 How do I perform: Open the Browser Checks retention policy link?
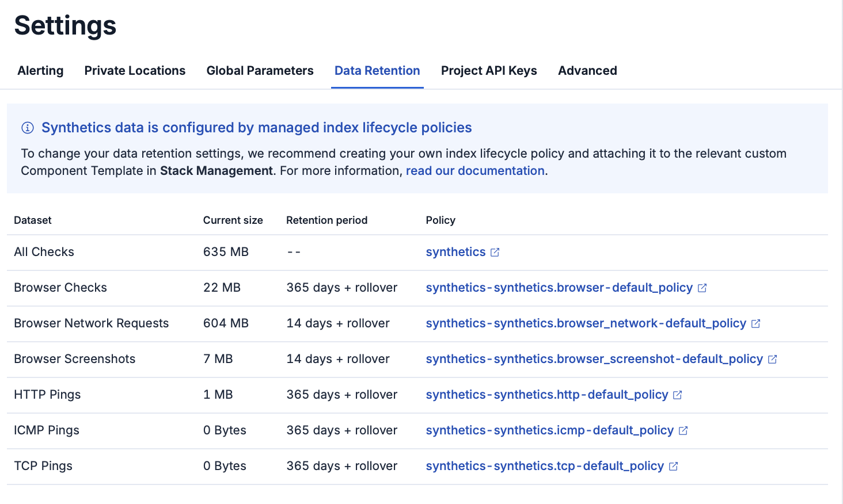[559, 287]
